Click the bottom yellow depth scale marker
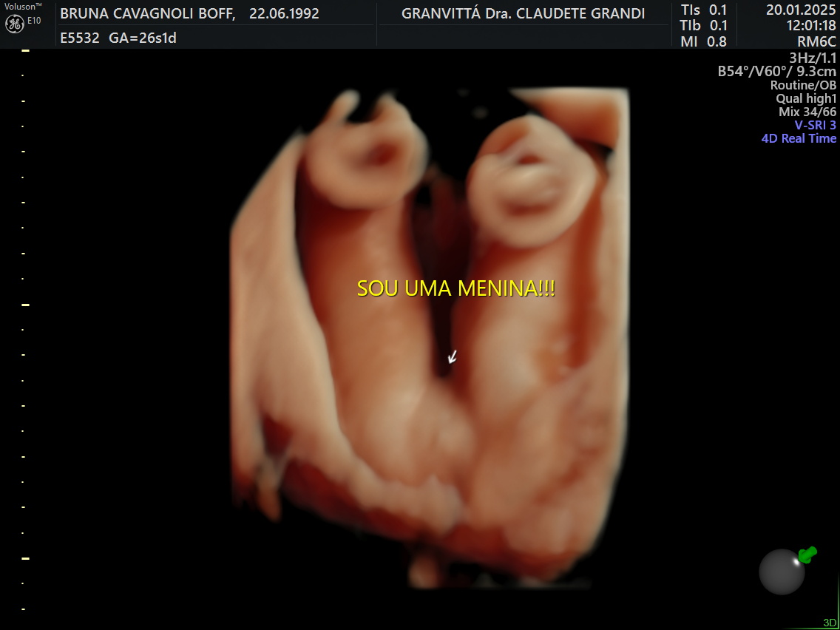The height and width of the screenshot is (630, 840). coord(26,558)
